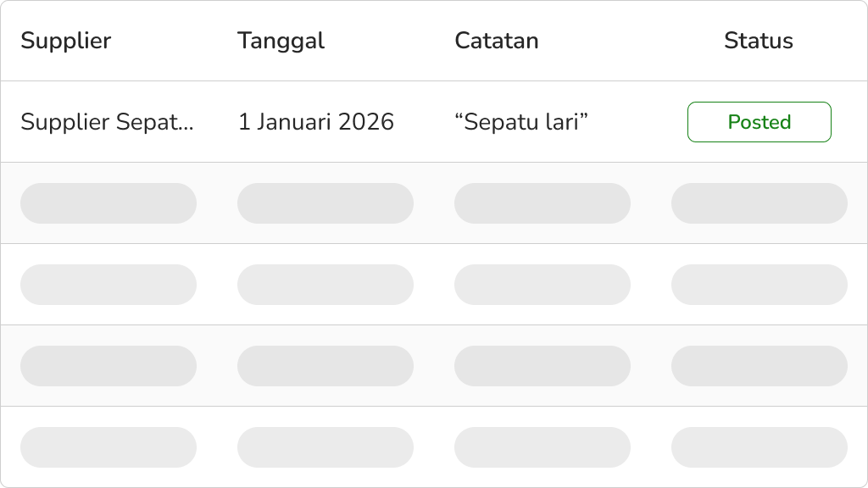Click Supplier placeholder in last loading row

108,447
